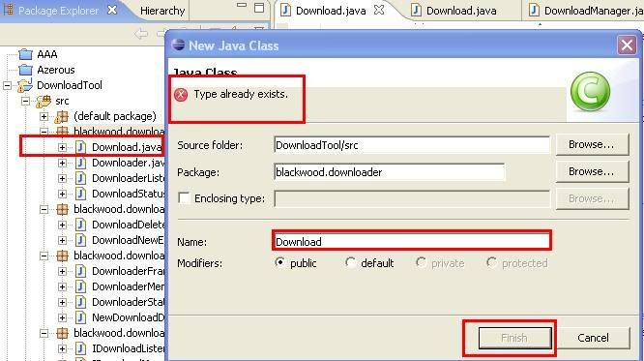Screen dimensions: 644x361
Task: Switch to the Package Explorer tab
Action: [x=58, y=11]
